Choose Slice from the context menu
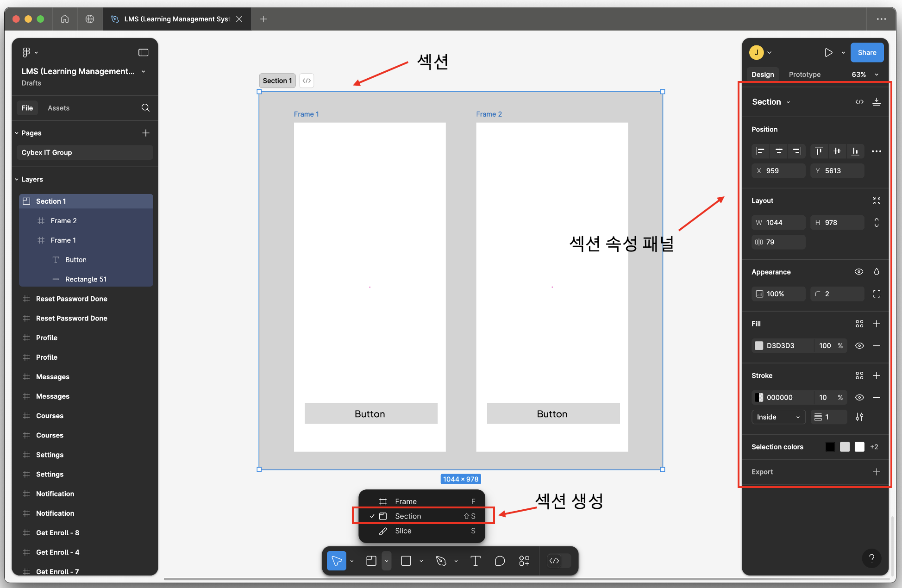The image size is (902, 588). tap(403, 531)
